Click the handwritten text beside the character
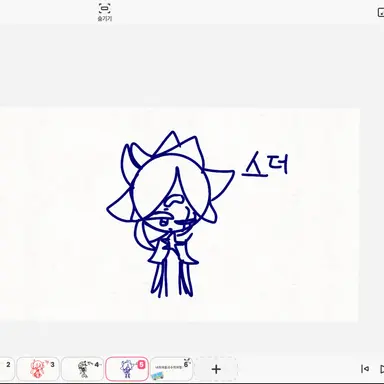This screenshot has height=384, width=384. pyautogui.click(x=265, y=164)
